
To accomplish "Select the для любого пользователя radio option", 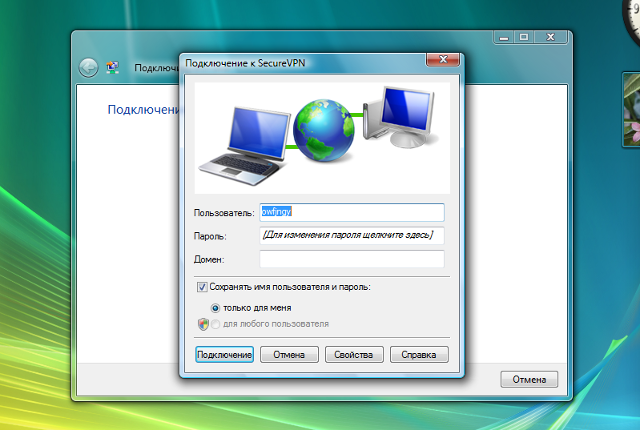I will pyautogui.click(x=216, y=324).
